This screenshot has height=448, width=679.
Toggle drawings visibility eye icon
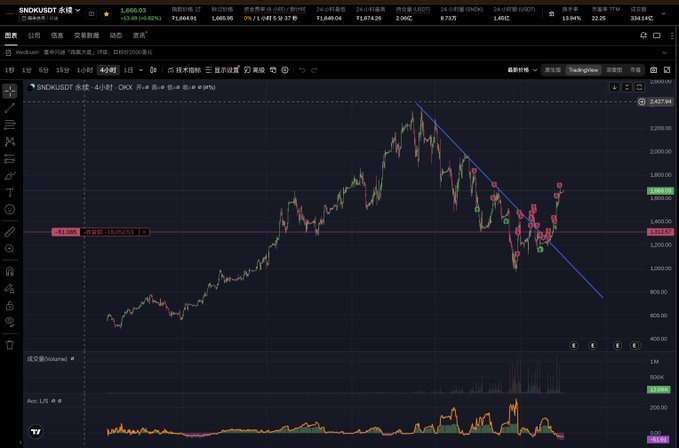(10, 322)
